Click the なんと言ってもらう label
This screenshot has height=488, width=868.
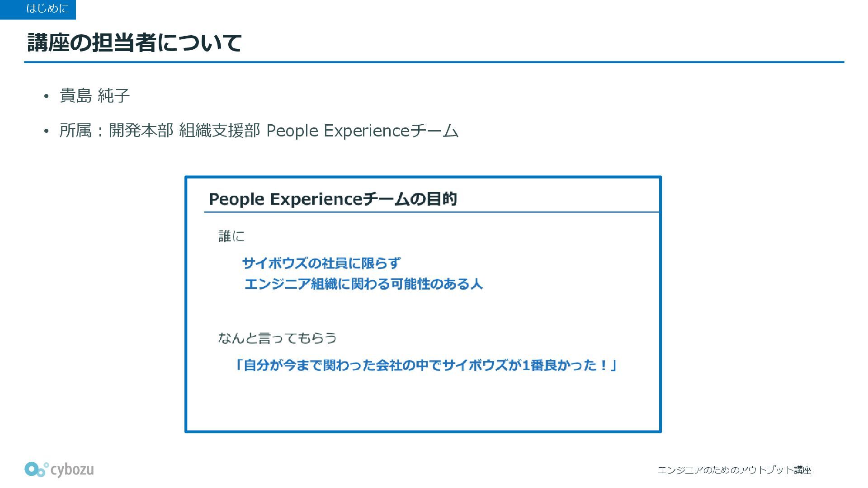277,338
